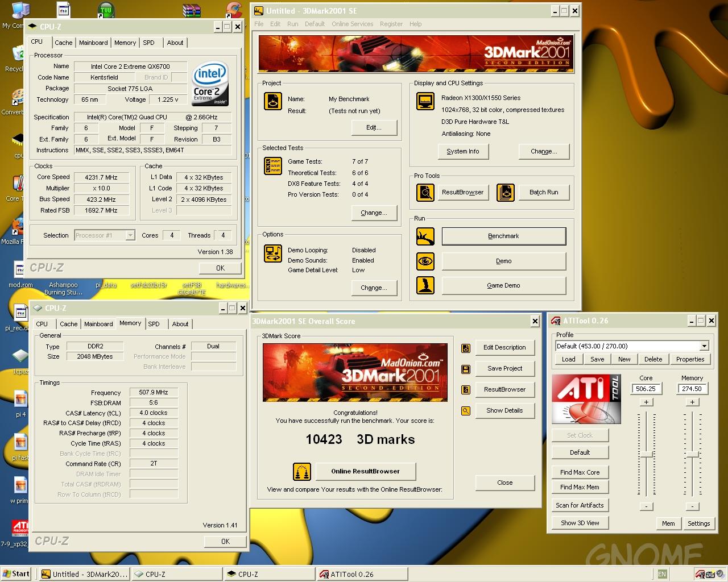Increase Core clock with plus button

646,402
